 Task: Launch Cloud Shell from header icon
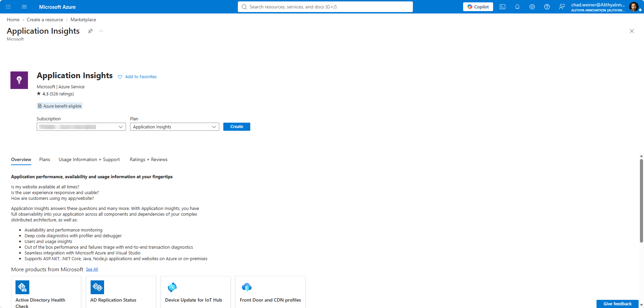(x=503, y=7)
